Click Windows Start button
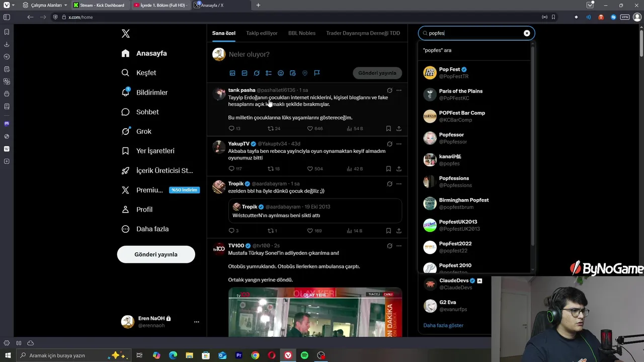The height and width of the screenshot is (362, 644). pyautogui.click(x=8, y=355)
